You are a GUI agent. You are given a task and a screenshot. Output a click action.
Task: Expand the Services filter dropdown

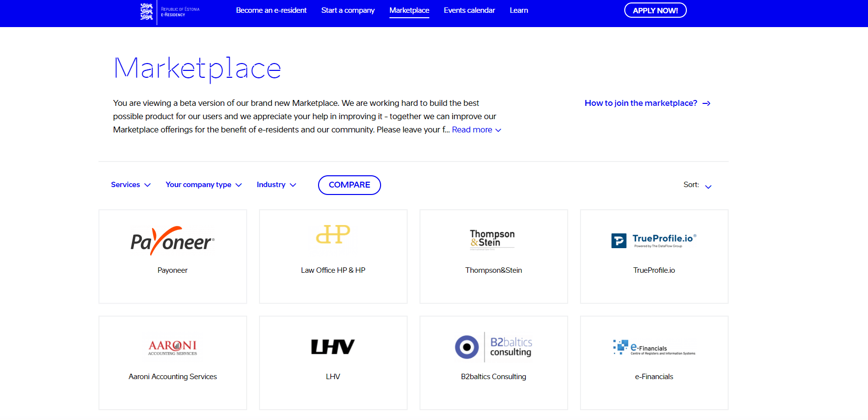[x=130, y=185]
